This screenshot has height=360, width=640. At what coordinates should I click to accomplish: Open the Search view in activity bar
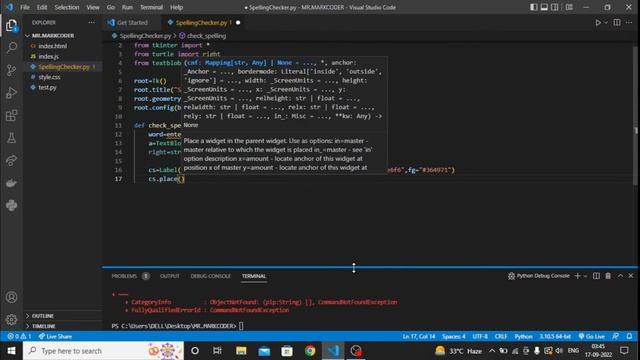11,48
